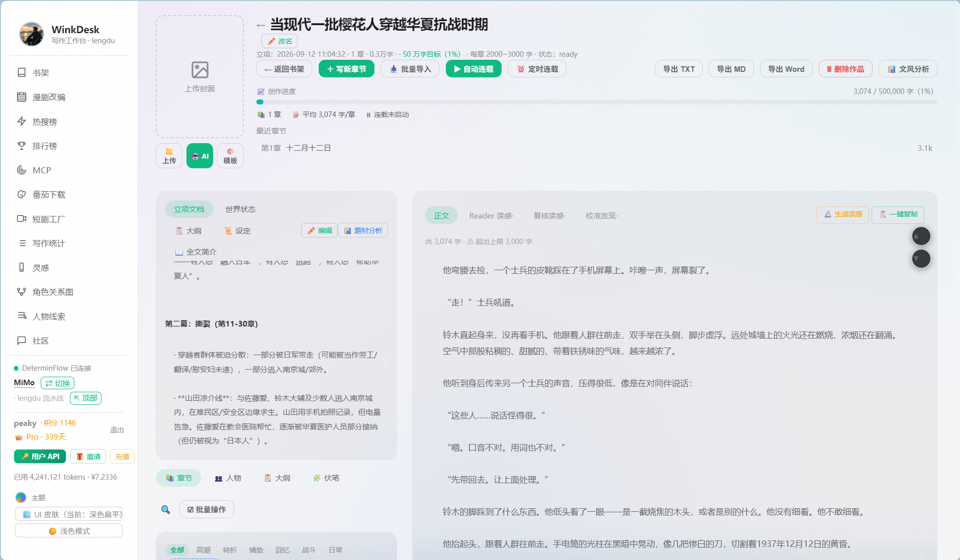Open chapter row 第1章 十二月十二日

[597, 148]
